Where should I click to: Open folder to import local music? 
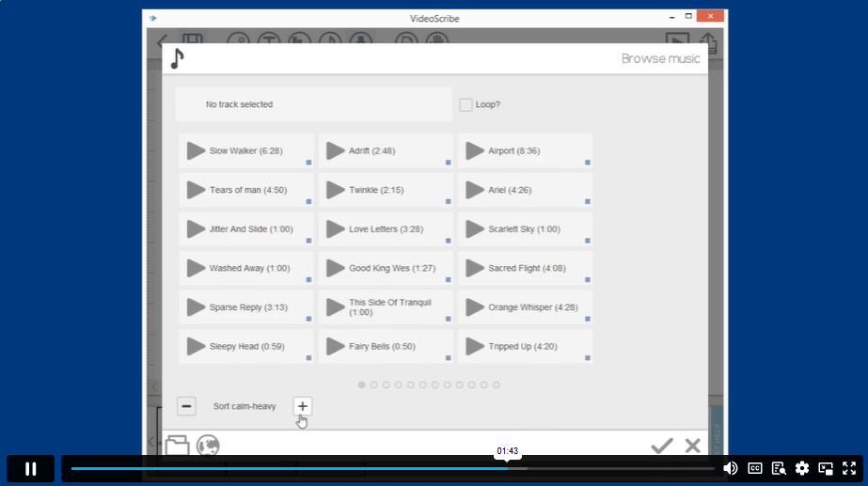177,446
